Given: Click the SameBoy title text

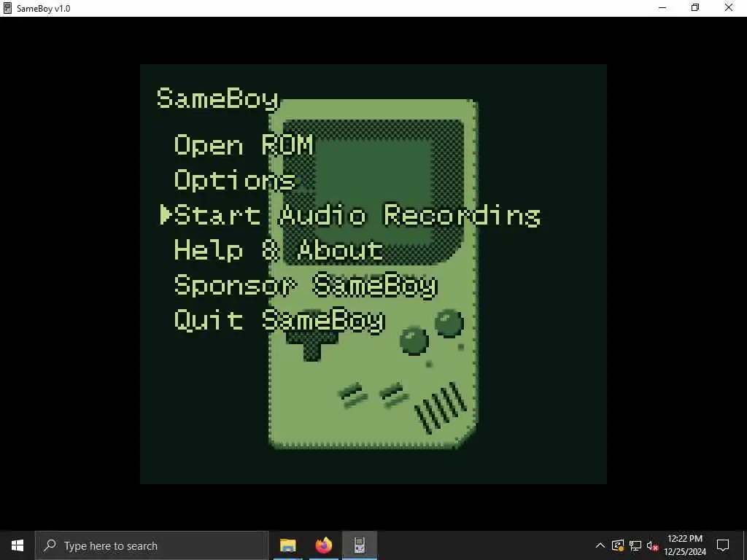Looking at the screenshot, I should pyautogui.click(x=217, y=99).
